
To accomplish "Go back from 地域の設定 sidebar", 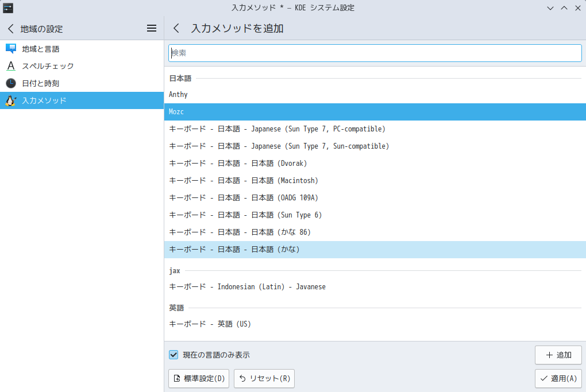I will coord(11,29).
